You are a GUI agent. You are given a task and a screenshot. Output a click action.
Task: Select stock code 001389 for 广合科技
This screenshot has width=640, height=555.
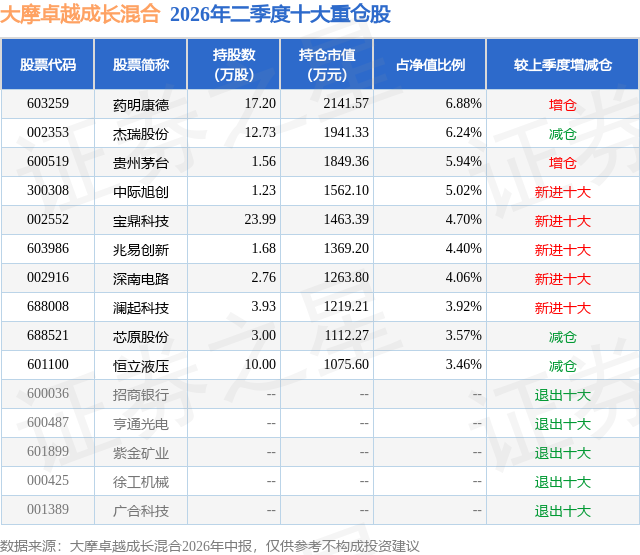(x=48, y=509)
